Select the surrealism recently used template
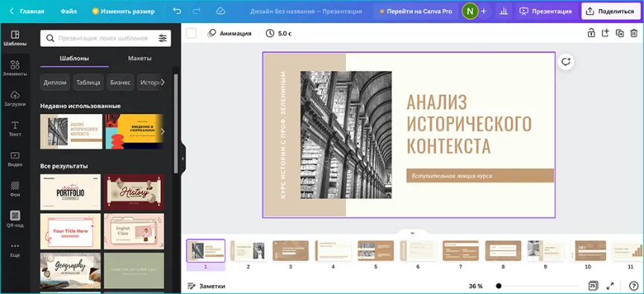Image resolution: width=644 pixels, height=294 pixels. click(134, 131)
